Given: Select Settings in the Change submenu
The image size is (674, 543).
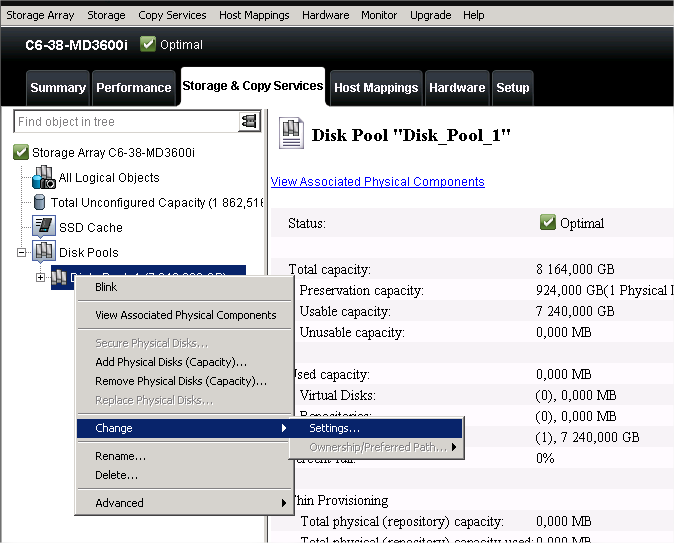Looking at the screenshot, I should pos(377,428).
